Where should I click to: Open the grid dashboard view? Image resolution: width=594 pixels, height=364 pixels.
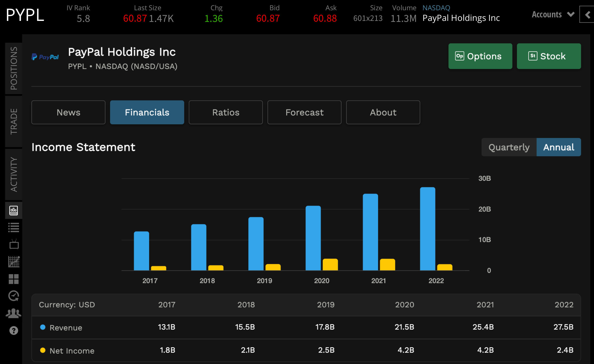coord(14,279)
